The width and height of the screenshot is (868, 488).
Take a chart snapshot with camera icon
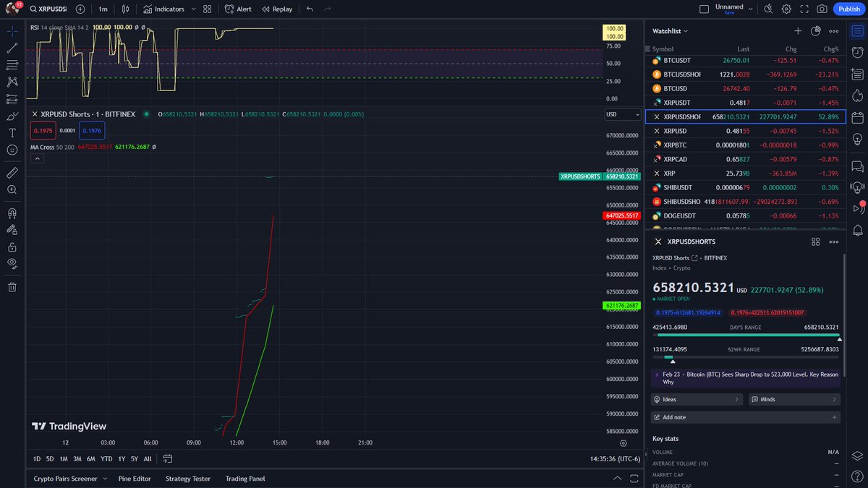pos(822,9)
